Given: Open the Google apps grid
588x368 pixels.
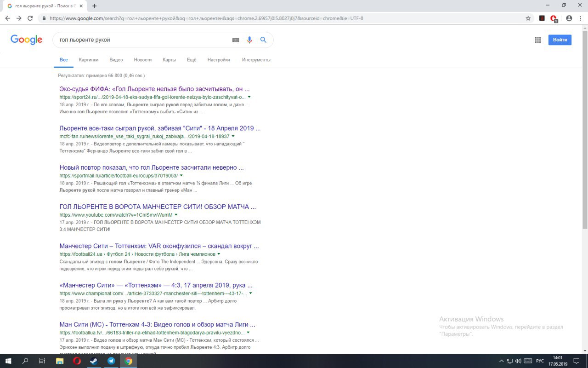Looking at the screenshot, I should tap(538, 40).
